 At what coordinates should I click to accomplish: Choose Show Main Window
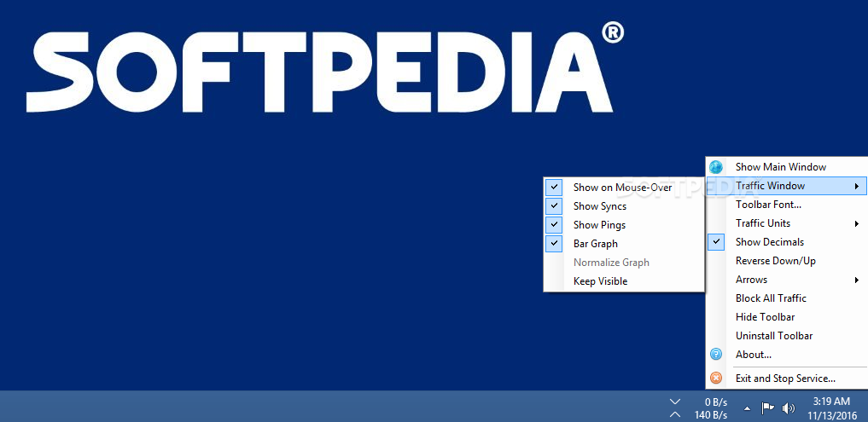pos(787,166)
